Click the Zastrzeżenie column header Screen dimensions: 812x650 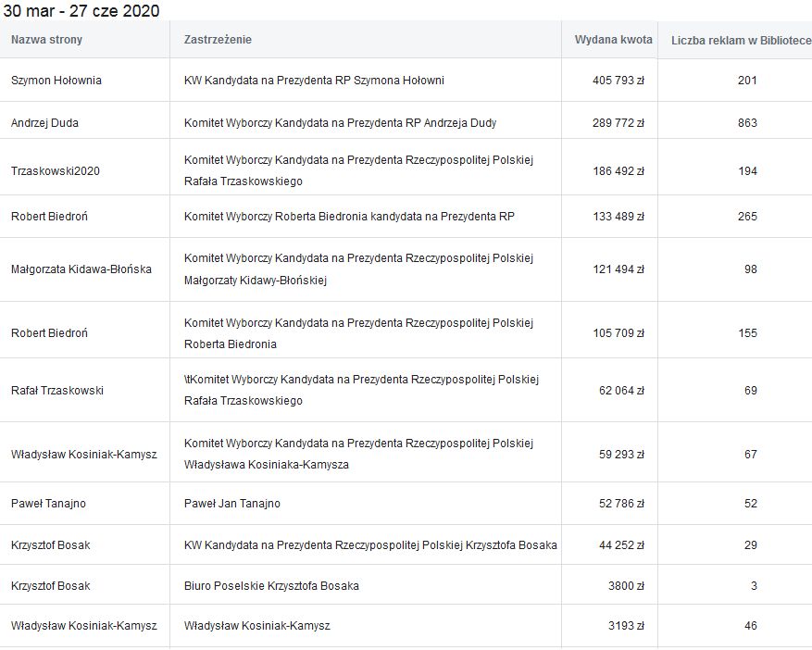point(218,40)
